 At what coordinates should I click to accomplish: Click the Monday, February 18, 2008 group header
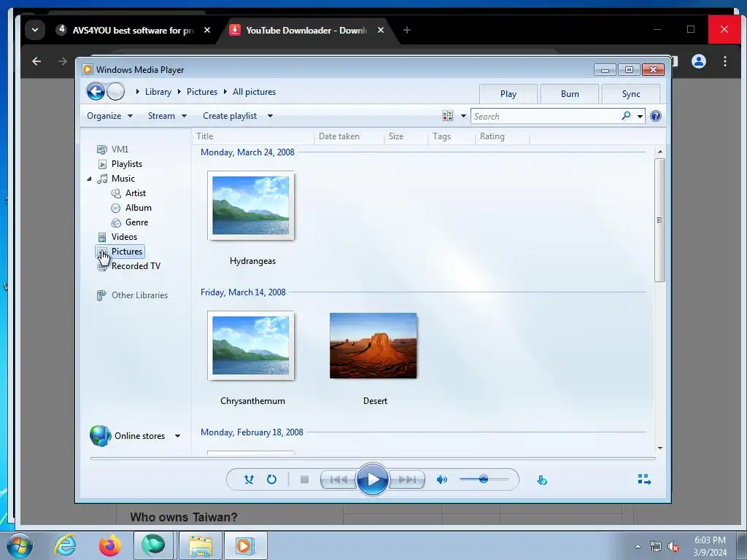(252, 432)
